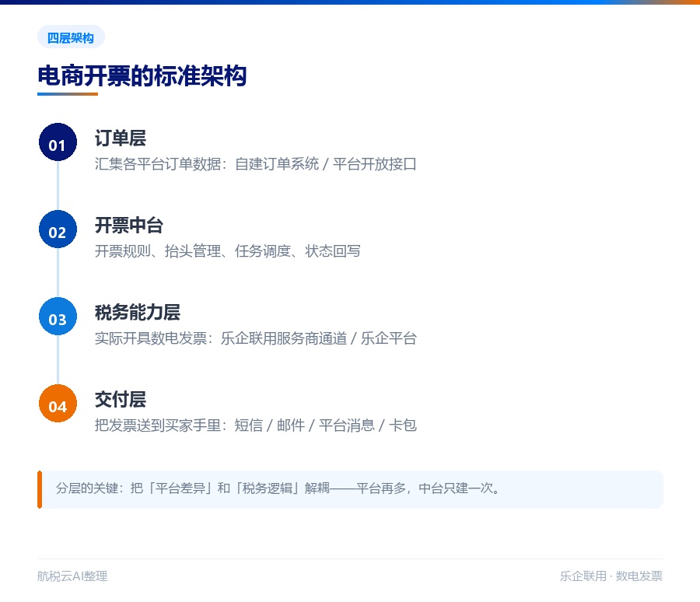Click the callout text 分层的关键
The image size is (700, 602).
[x=278, y=488]
